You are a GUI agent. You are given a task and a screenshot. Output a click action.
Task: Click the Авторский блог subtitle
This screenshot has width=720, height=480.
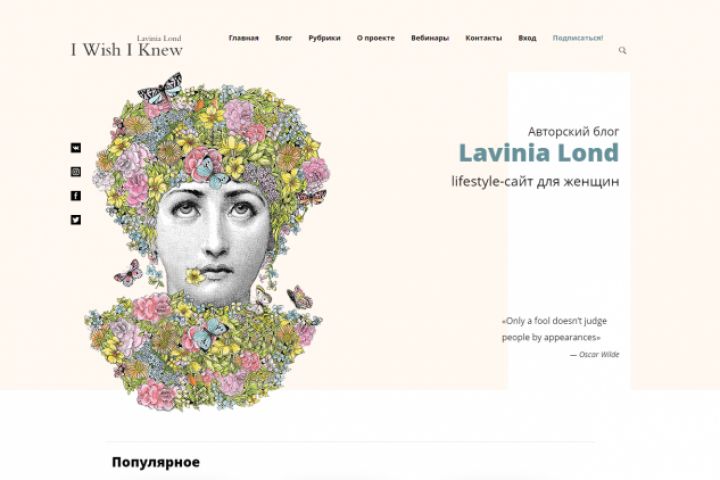click(x=573, y=132)
